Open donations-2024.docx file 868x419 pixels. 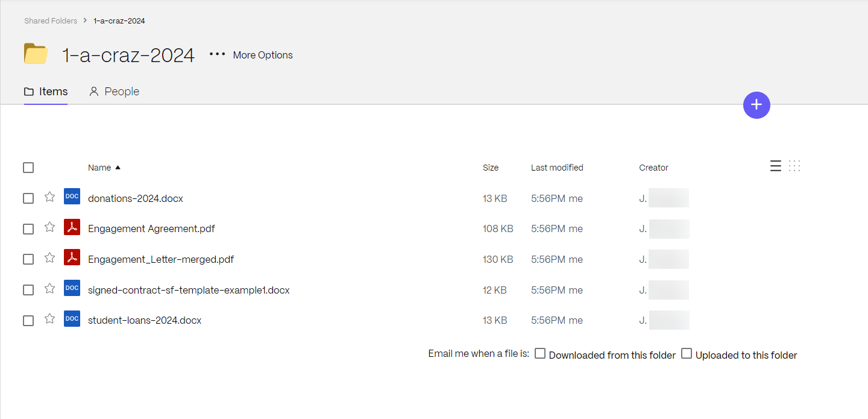point(136,198)
